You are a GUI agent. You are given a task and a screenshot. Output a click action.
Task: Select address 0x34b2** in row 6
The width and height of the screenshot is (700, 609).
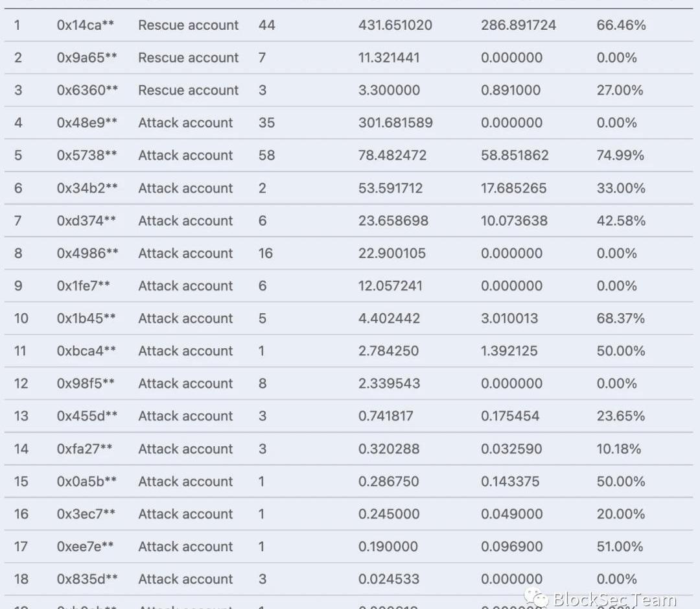click(x=87, y=187)
